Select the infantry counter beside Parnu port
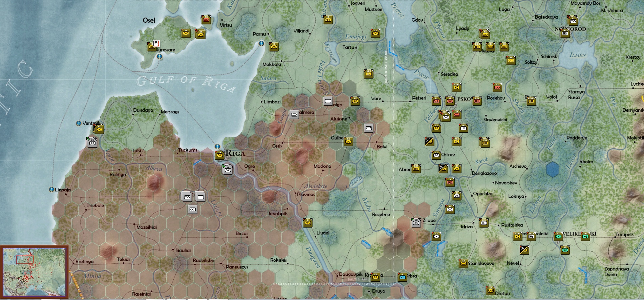The height and width of the screenshot is (300, 644). tap(274, 47)
